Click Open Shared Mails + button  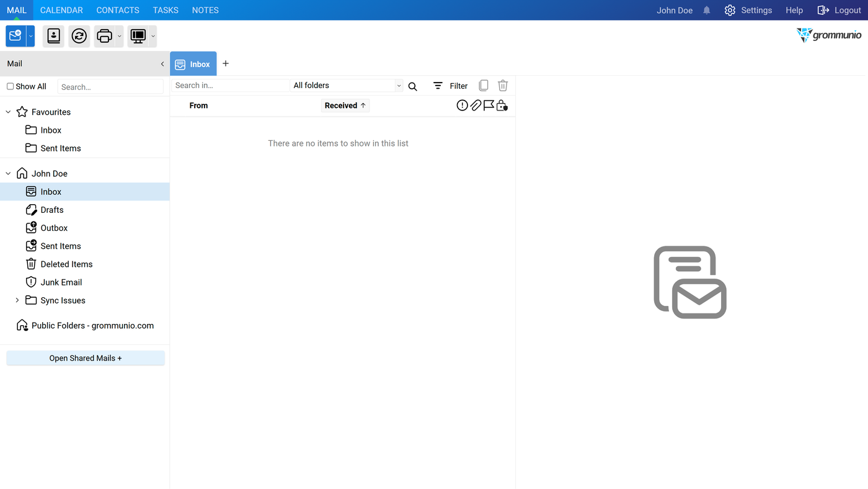point(86,358)
